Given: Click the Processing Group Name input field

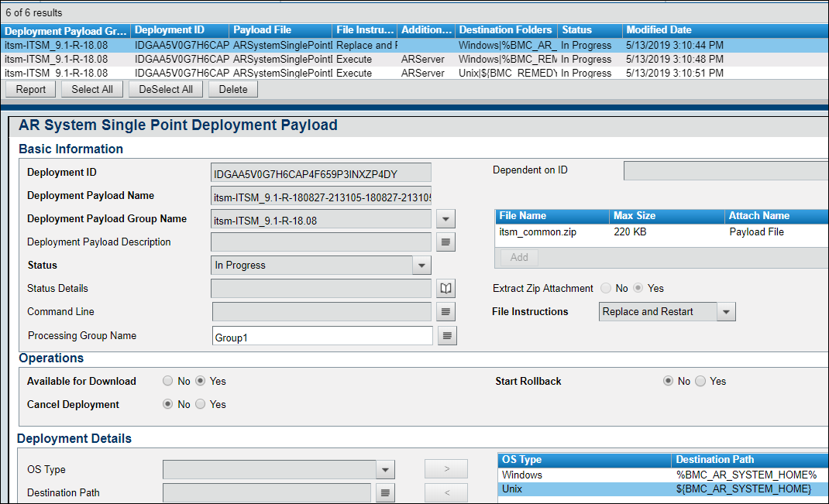Looking at the screenshot, I should [x=322, y=336].
